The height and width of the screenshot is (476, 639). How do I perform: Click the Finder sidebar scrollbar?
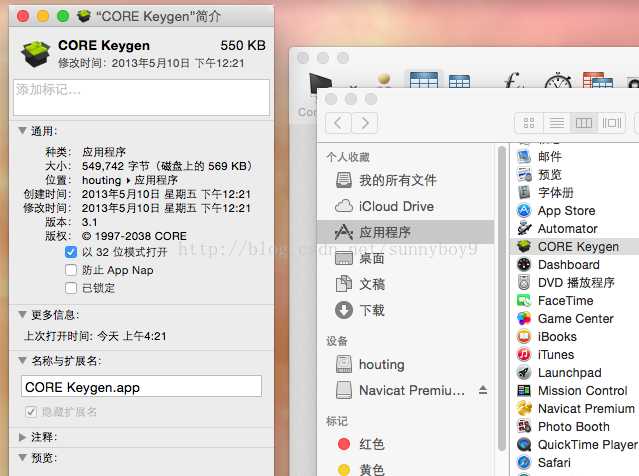(x=502, y=298)
